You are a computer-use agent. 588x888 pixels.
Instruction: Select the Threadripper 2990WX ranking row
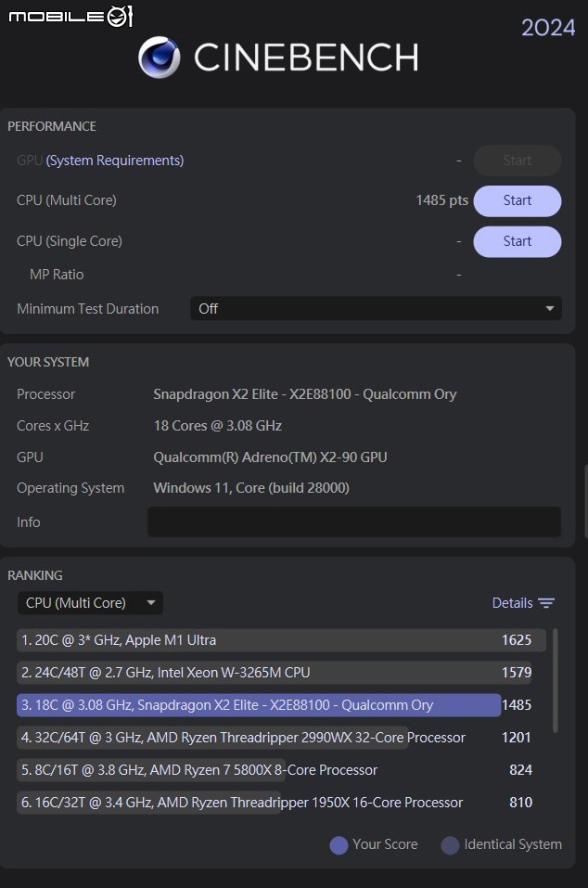tap(275, 738)
